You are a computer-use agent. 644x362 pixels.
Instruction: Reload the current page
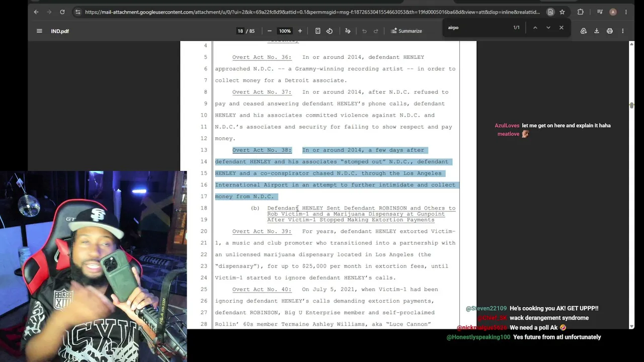click(x=62, y=12)
